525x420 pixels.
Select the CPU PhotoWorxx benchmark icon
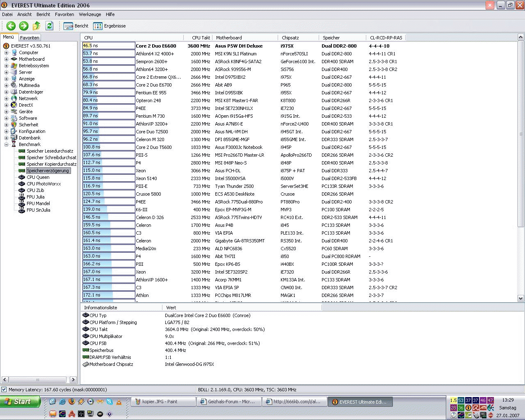pyautogui.click(x=22, y=184)
